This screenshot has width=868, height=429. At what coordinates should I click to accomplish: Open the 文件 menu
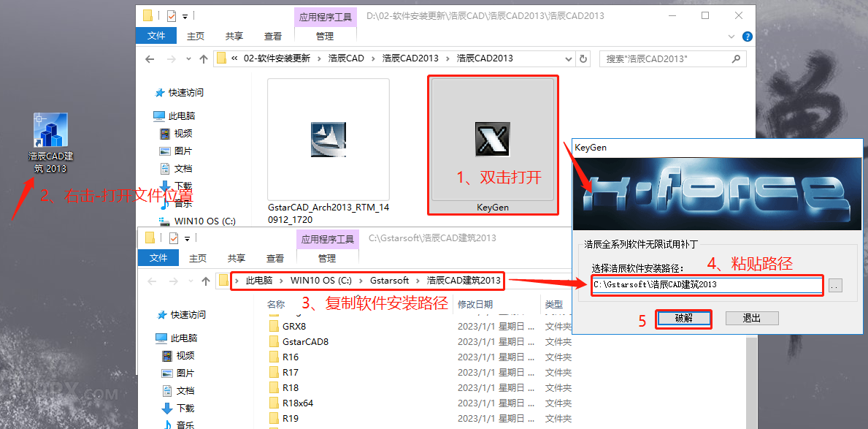[156, 35]
